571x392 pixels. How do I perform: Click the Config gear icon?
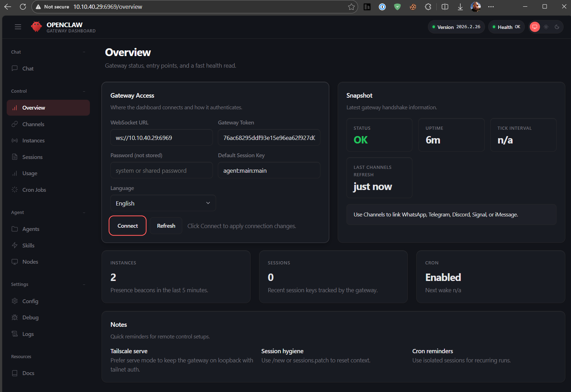point(15,301)
